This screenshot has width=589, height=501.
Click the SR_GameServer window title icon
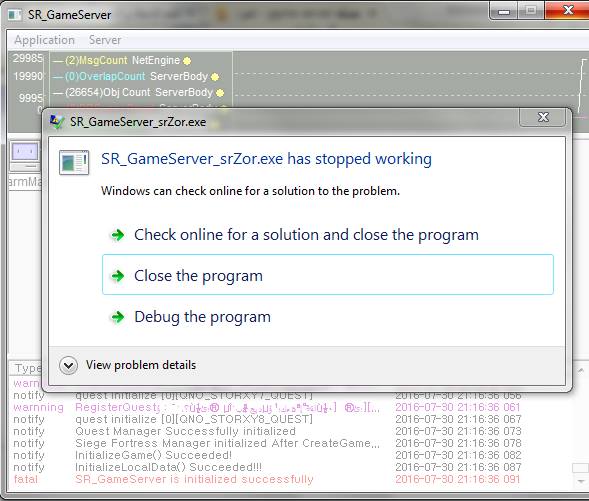(15, 15)
